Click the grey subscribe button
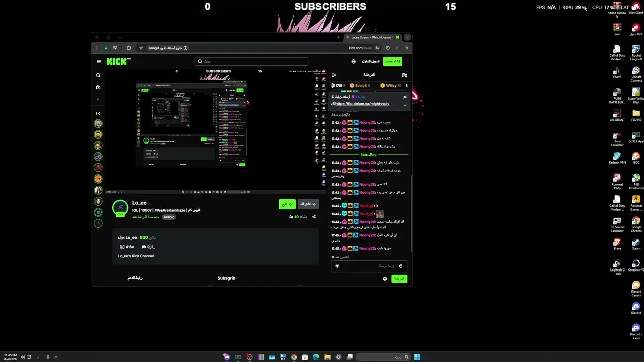This screenshot has width=644, height=362. pyautogui.click(x=308, y=204)
